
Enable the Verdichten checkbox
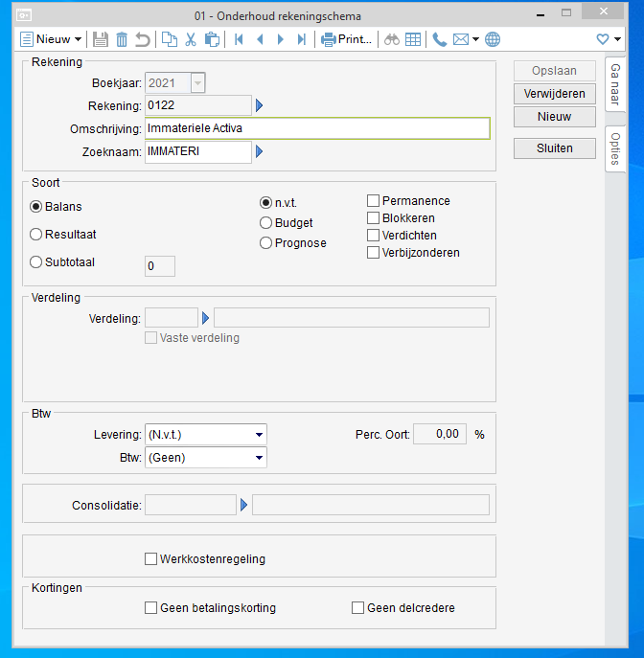pos(373,236)
